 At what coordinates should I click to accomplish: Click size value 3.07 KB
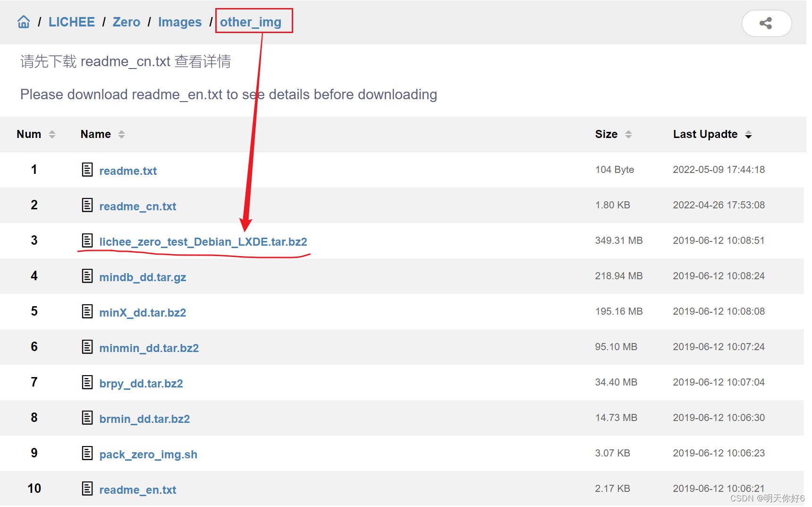612,453
